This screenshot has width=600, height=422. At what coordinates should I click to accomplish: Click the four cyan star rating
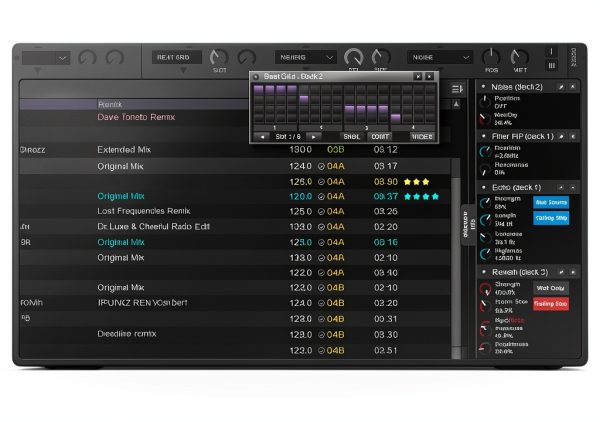(x=421, y=197)
